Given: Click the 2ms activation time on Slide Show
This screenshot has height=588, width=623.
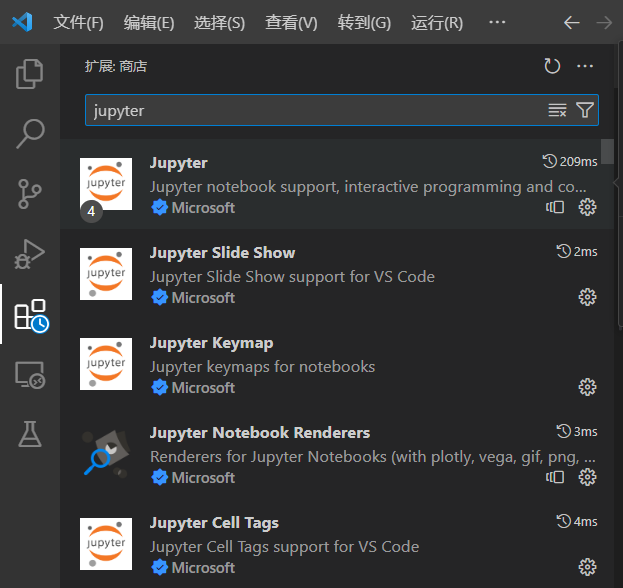Looking at the screenshot, I should coord(577,251).
